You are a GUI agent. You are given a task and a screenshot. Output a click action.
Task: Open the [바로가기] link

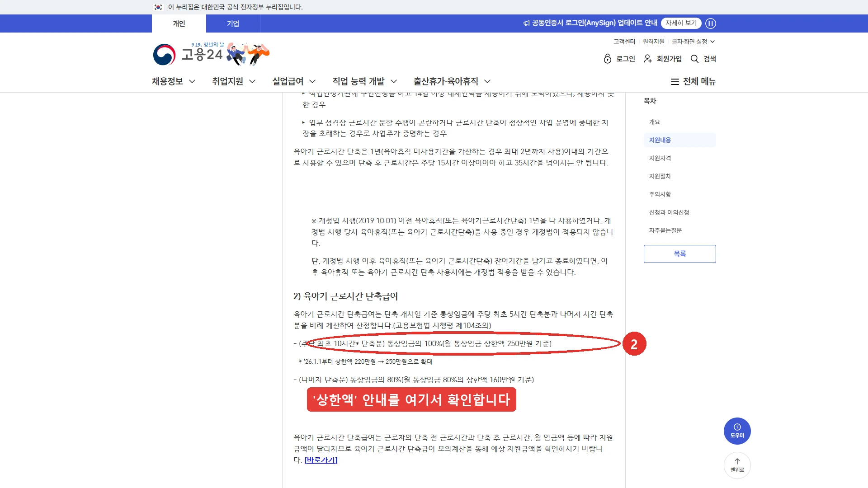321,460
